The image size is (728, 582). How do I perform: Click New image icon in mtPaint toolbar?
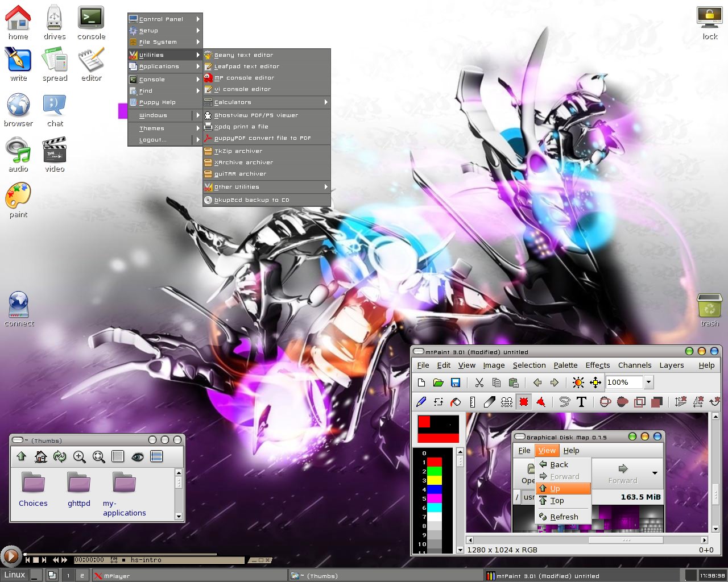tap(421, 383)
